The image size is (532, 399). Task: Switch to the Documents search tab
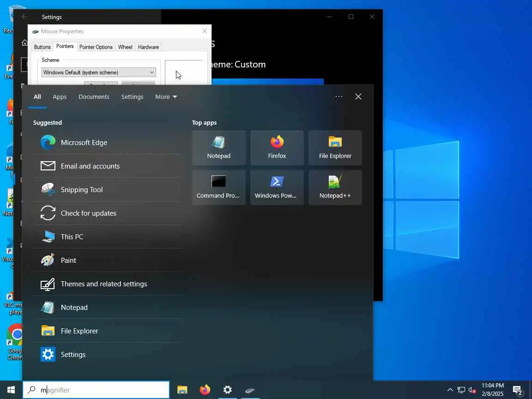click(94, 97)
